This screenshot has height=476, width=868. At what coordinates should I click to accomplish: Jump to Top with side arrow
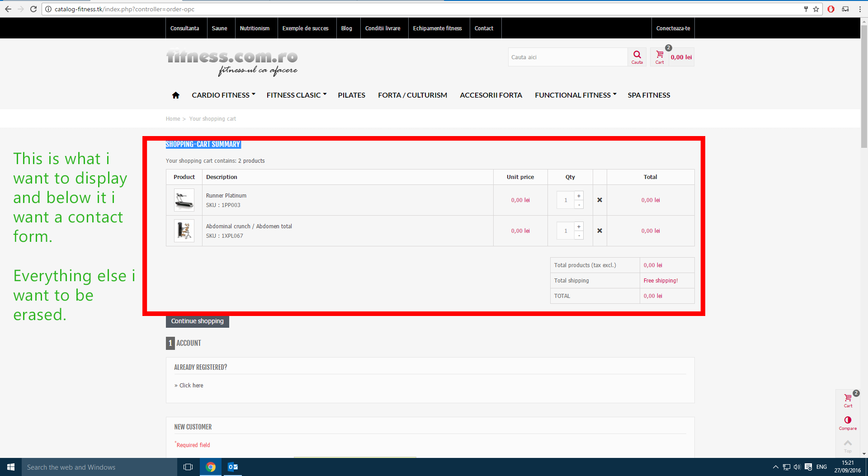848,446
